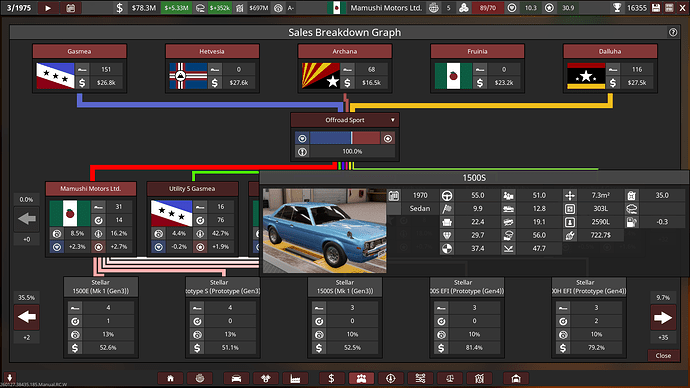Select the Dalluha country card

pos(610,68)
